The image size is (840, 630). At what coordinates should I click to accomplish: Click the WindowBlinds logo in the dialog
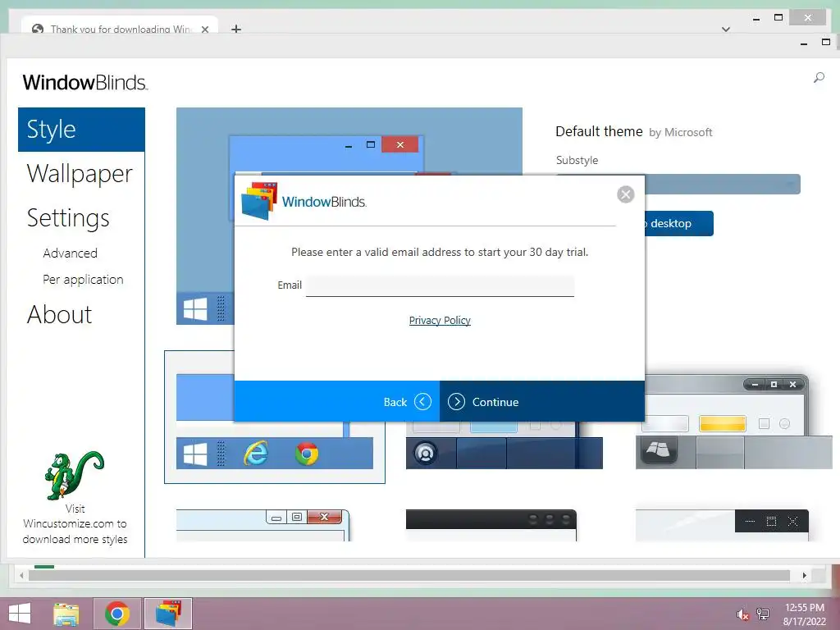tap(304, 202)
